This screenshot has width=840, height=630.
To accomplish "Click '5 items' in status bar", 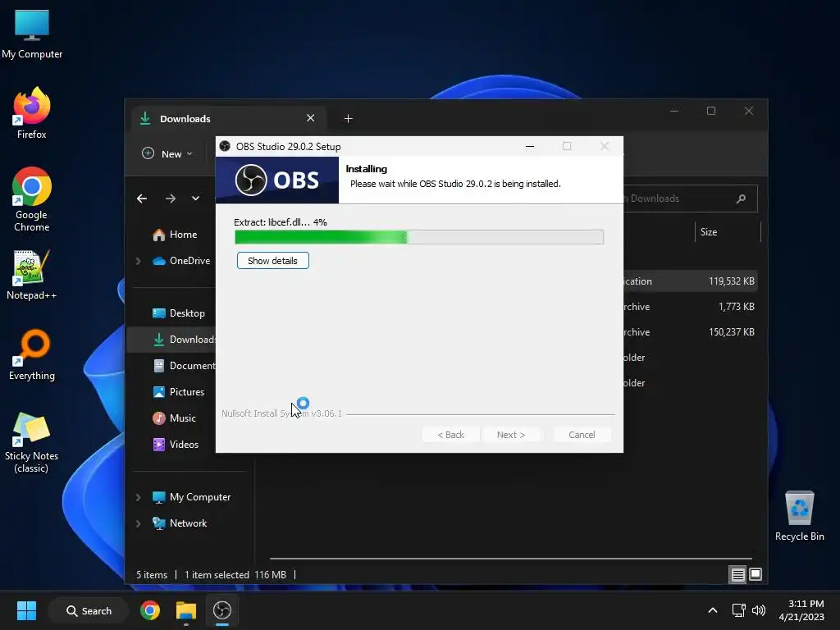I will 152,575.
